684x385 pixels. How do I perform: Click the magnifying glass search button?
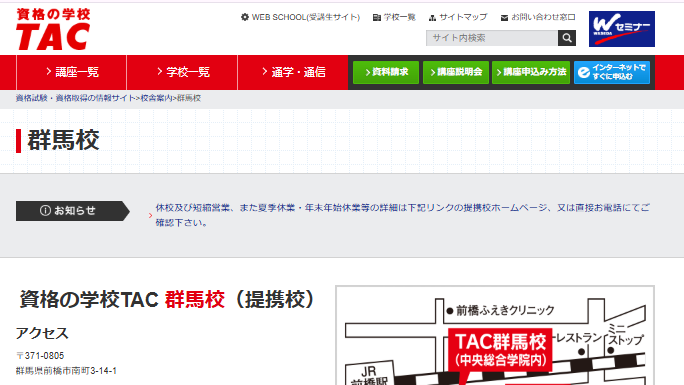click(567, 38)
